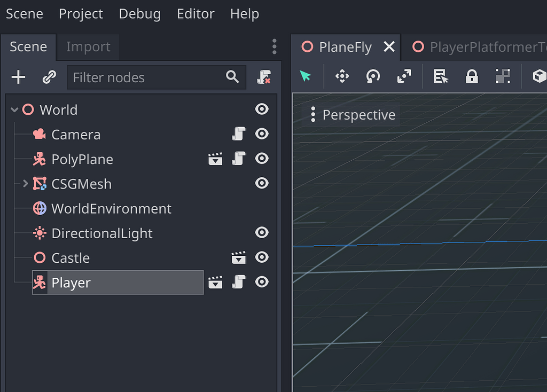Screen dimensions: 547x392
Task: Add a new node with the plus icon
Action: tap(18, 76)
